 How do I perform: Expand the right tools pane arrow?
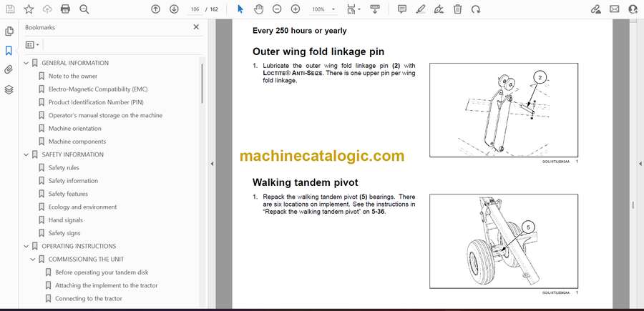click(x=640, y=164)
